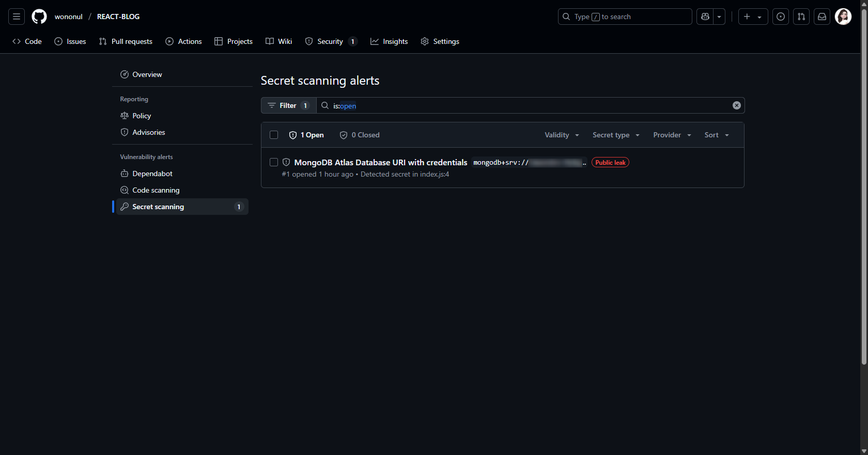This screenshot has width=868, height=455.
Task: Open the Advisories sidebar item
Action: (x=182, y=132)
